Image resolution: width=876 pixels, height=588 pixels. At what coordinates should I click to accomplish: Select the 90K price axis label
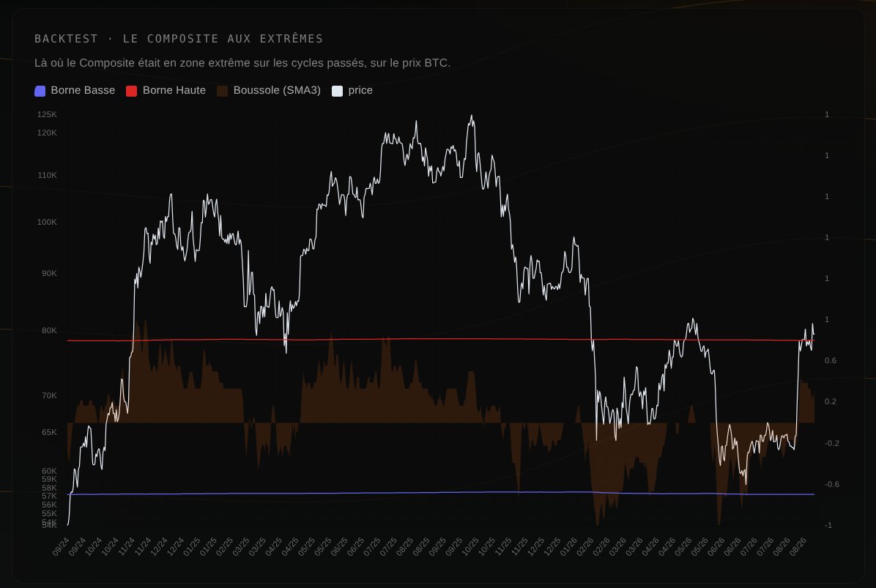49,274
